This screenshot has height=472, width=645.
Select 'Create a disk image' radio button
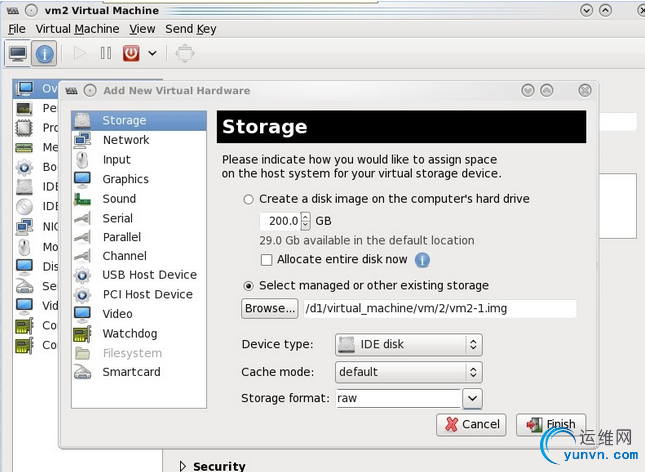click(249, 199)
